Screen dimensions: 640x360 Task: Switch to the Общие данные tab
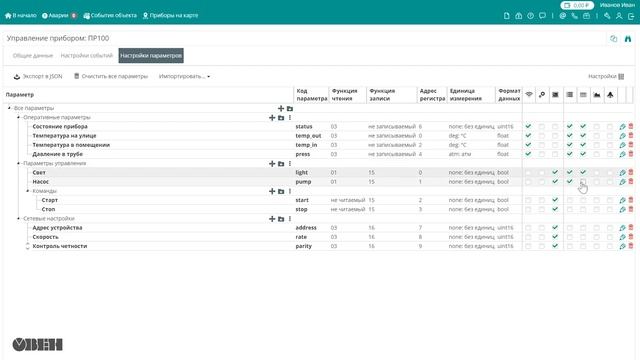coord(33,56)
